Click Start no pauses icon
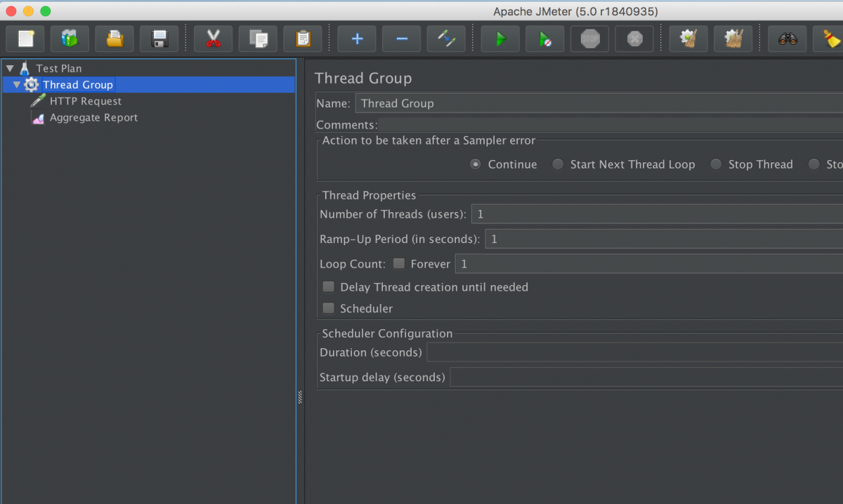 [545, 39]
